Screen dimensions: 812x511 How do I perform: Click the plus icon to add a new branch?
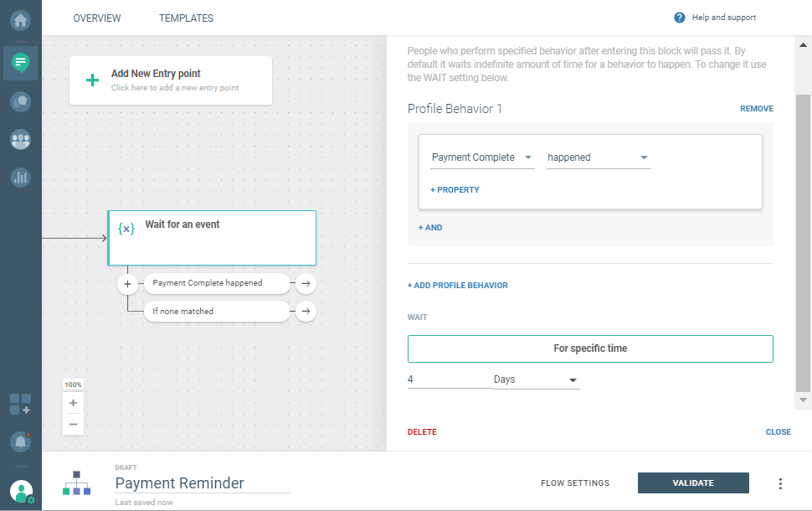coord(127,283)
